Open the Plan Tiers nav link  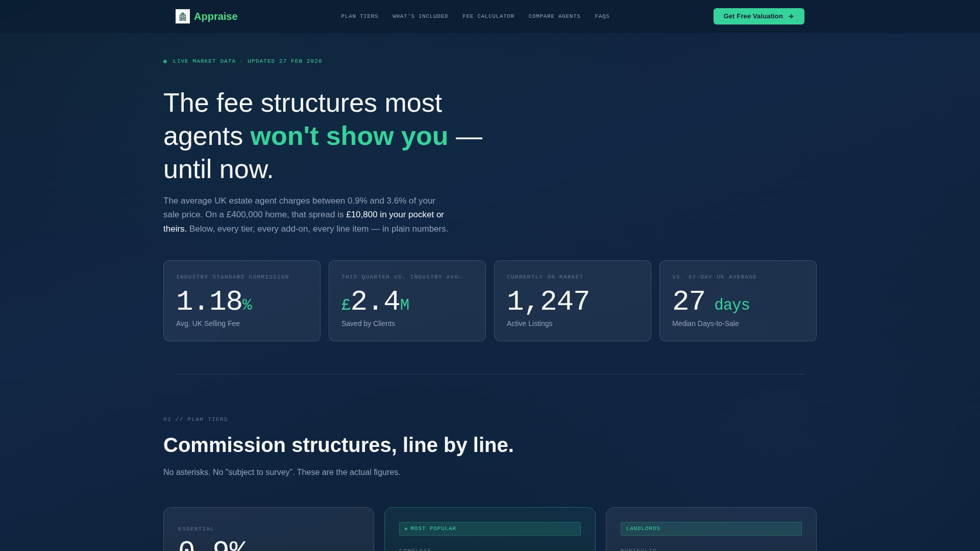coord(360,16)
